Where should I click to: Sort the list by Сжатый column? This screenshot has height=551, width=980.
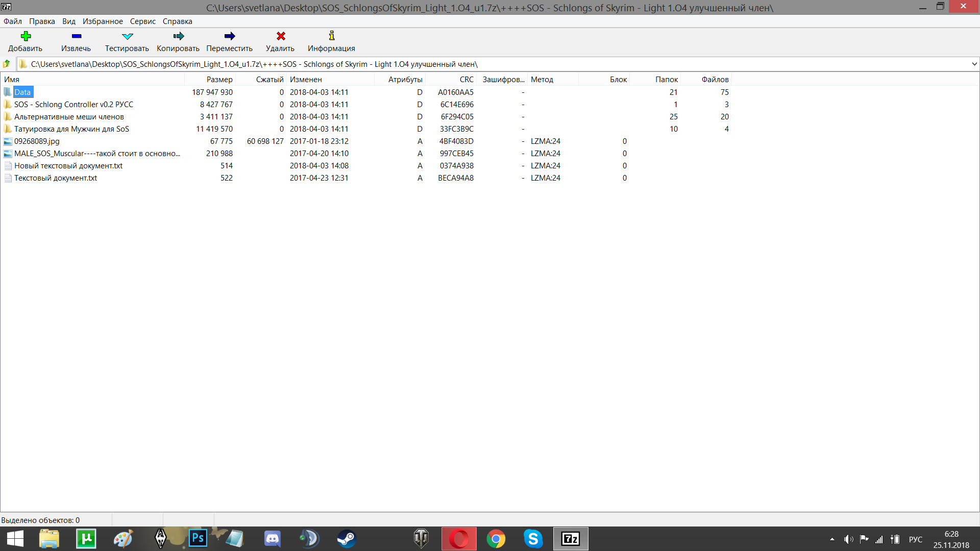point(261,80)
